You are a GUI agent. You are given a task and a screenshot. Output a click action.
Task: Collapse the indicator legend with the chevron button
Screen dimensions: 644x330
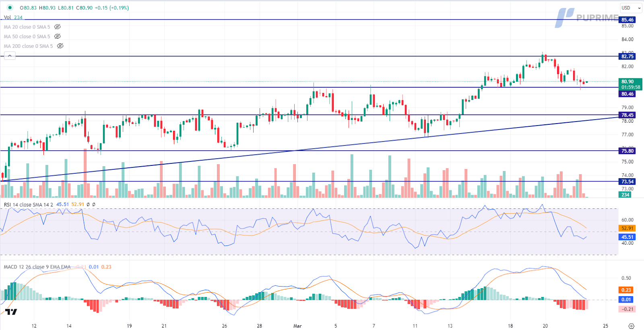click(x=10, y=56)
